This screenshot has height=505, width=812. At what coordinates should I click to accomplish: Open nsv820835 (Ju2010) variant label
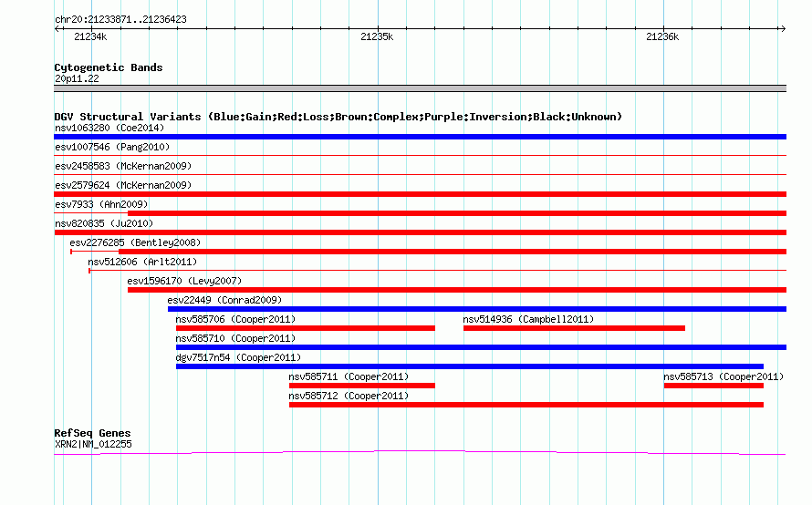click(x=104, y=223)
